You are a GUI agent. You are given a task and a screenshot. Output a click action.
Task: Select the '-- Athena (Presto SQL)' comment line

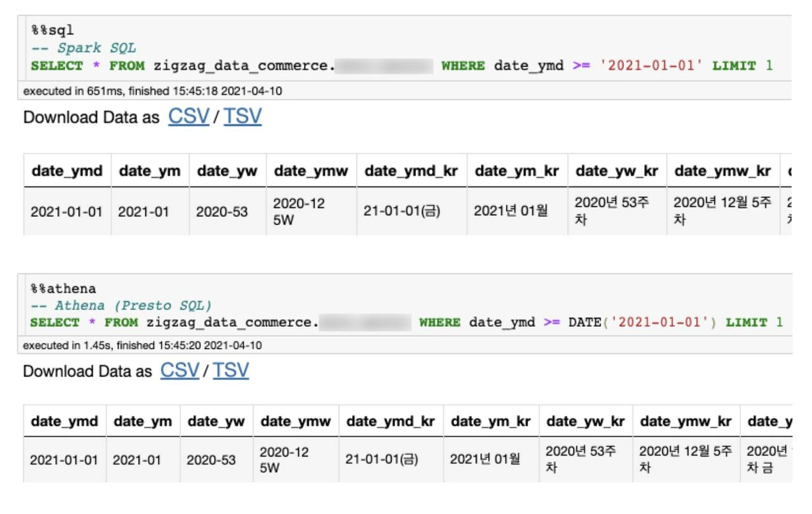tap(121, 305)
